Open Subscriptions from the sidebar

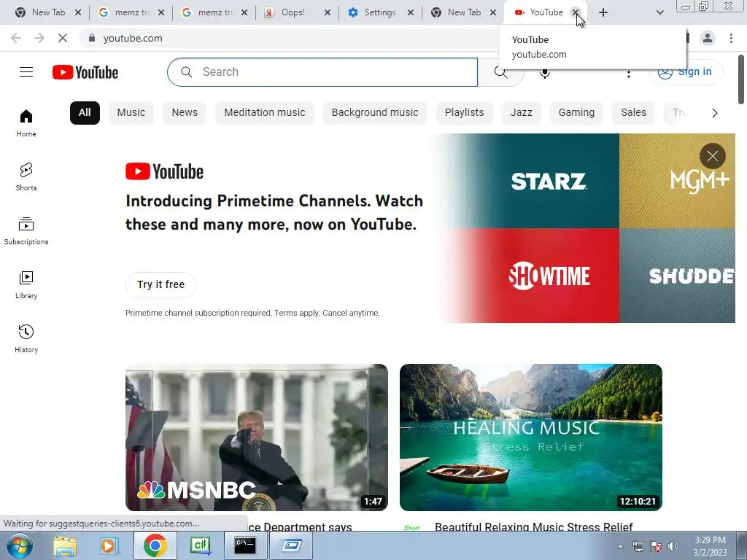coord(26,231)
